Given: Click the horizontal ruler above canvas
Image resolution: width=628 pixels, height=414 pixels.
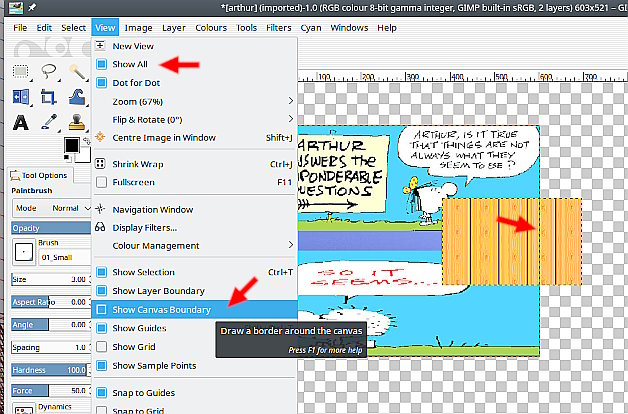Looking at the screenshot, I should pos(463,76).
